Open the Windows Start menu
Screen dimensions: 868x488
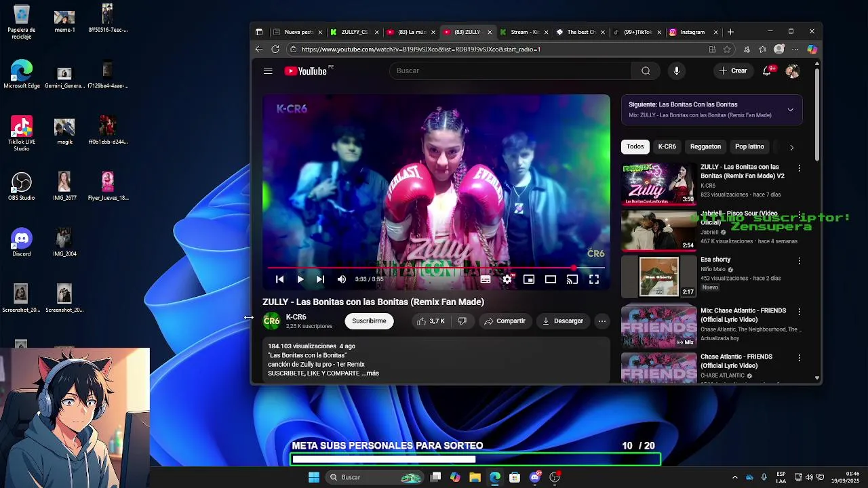tap(313, 477)
